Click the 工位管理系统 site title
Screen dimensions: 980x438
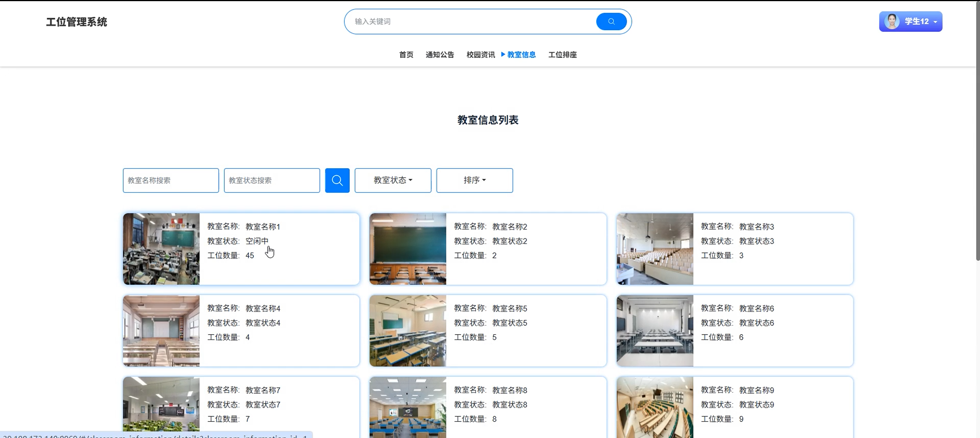(77, 22)
